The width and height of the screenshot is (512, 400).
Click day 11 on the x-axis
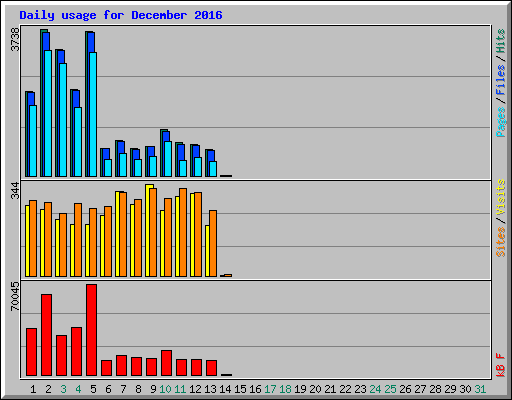pos(180,389)
